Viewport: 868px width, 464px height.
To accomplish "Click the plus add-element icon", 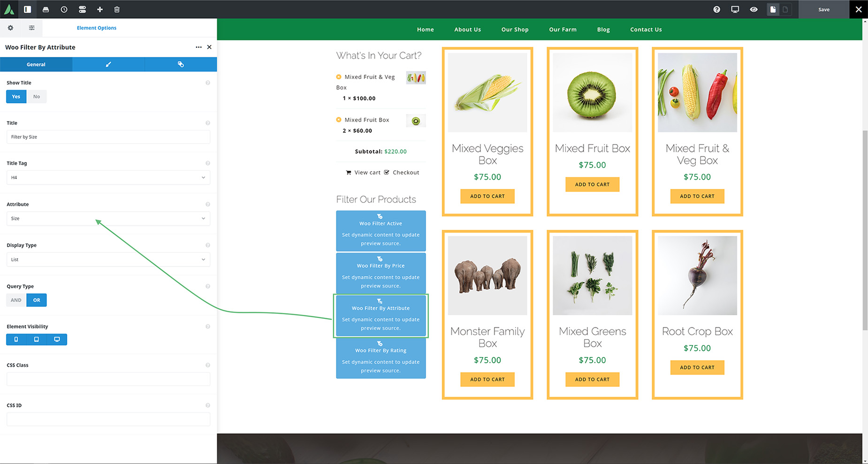I will 100,9.
